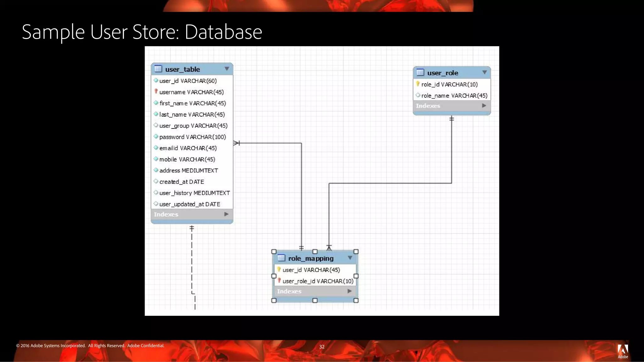This screenshot has height=362, width=644.
Task: Select the address MEDIUMTEXT column
Action: pyautogui.click(x=188, y=171)
